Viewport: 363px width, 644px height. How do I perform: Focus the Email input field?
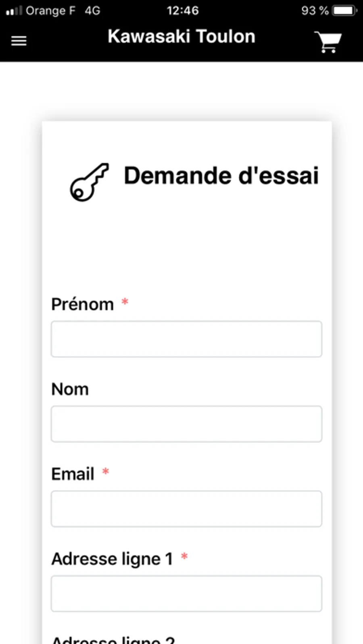tap(186, 509)
